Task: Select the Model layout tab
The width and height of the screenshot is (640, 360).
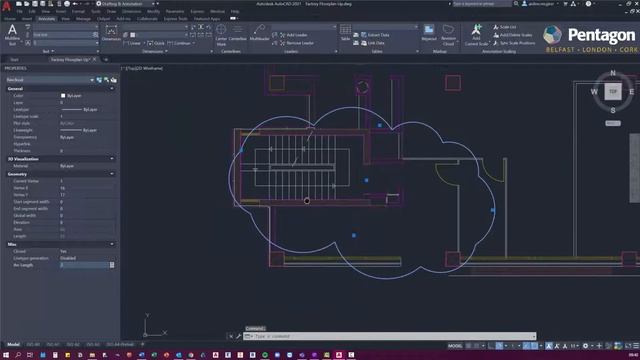Action: point(13,344)
